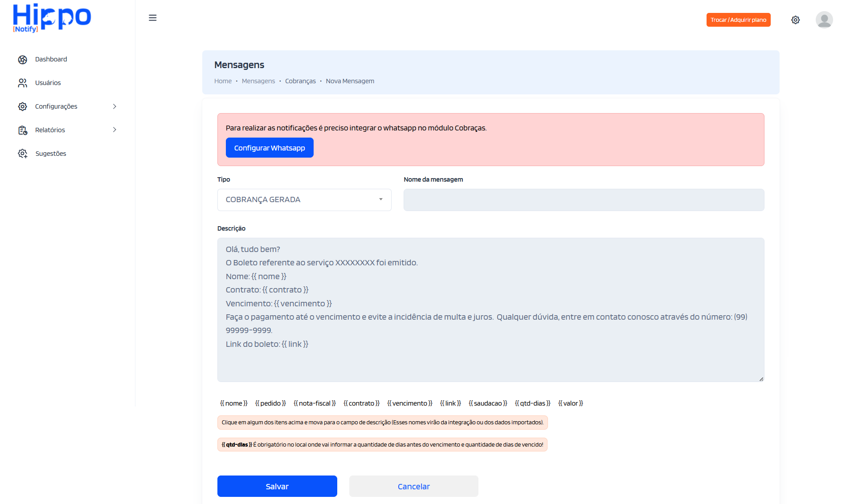This screenshot has height=504, width=846.
Task: Toggle the hamburger sidebar menu icon
Action: [x=152, y=18]
